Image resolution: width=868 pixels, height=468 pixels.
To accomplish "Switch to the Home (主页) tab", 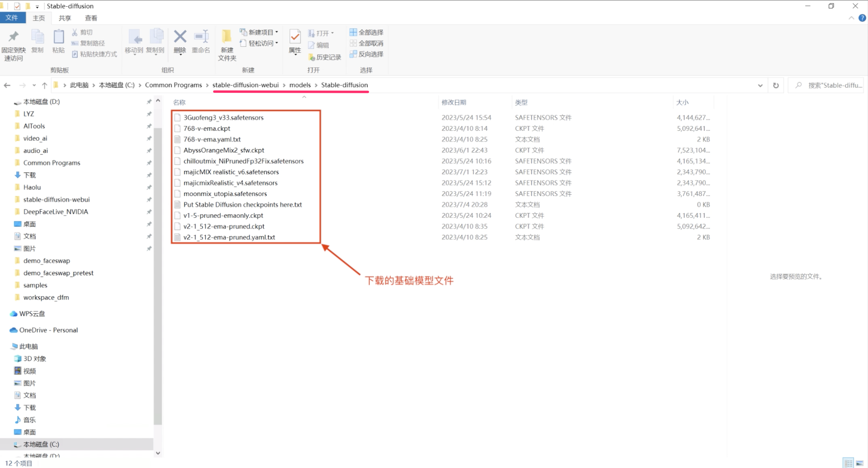I will pos(39,18).
